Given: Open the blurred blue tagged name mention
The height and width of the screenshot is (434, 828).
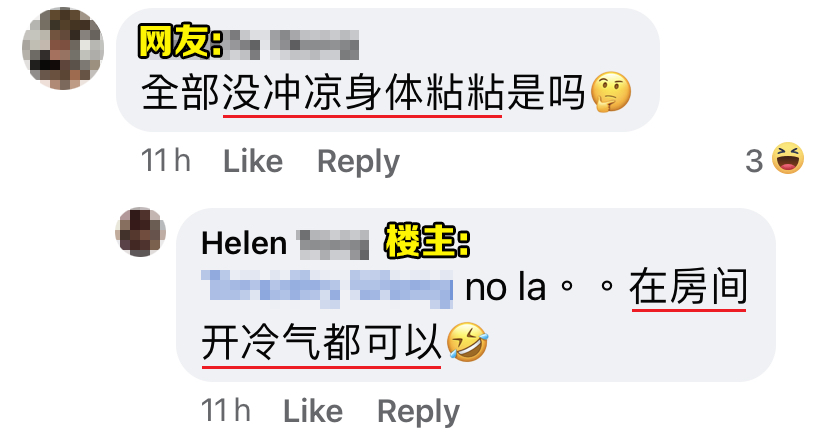Looking at the screenshot, I should pos(327,288).
